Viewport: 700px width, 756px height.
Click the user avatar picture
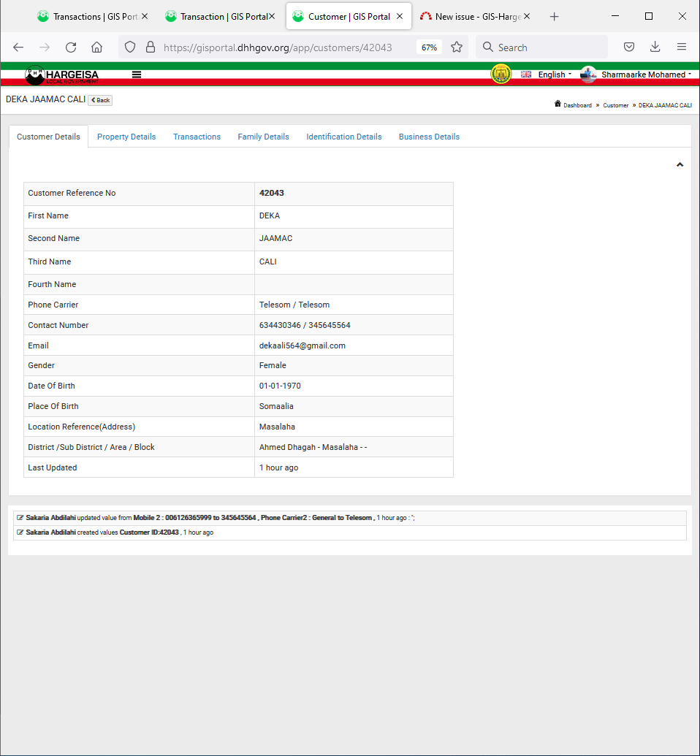click(588, 75)
